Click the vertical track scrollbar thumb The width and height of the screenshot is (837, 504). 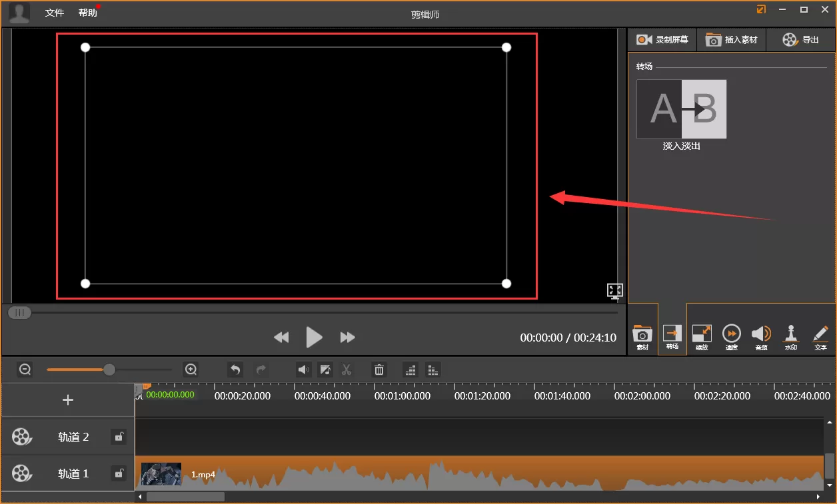[x=830, y=465]
